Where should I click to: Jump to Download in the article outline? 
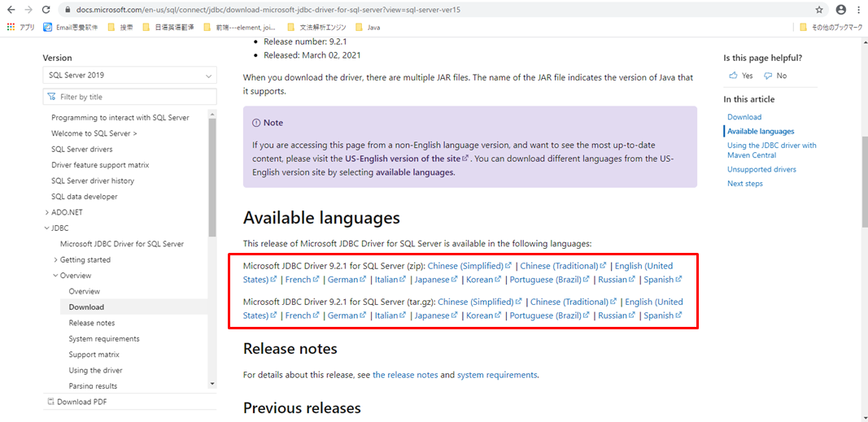tap(744, 117)
